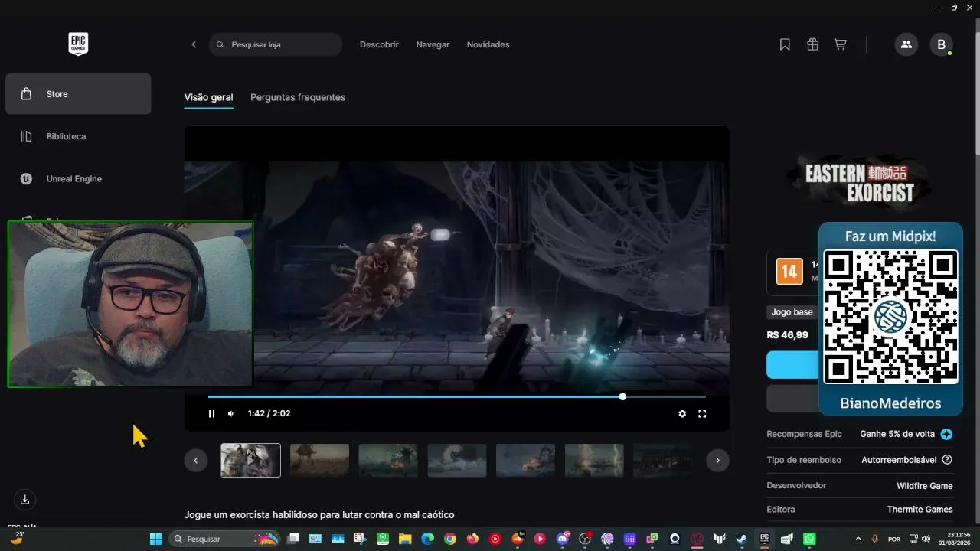The image size is (980, 551).
Task: Click the Eastern Exorcist game logo
Action: tap(860, 183)
